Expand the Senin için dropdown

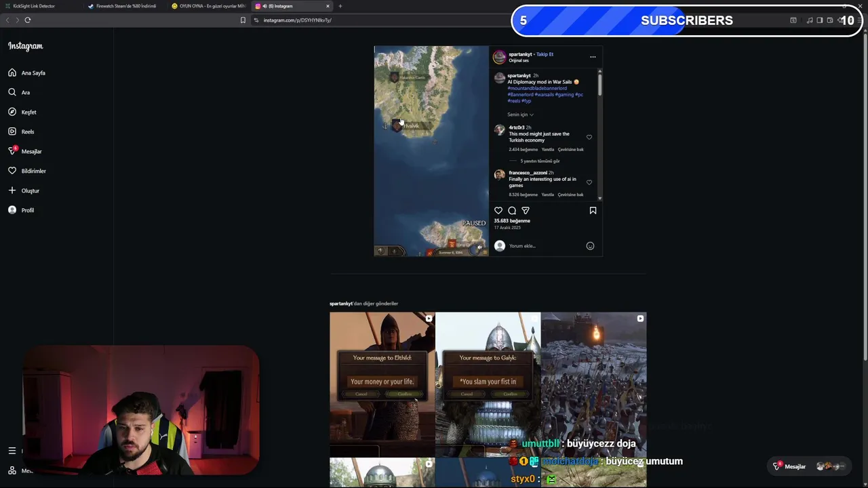click(520, 115)
